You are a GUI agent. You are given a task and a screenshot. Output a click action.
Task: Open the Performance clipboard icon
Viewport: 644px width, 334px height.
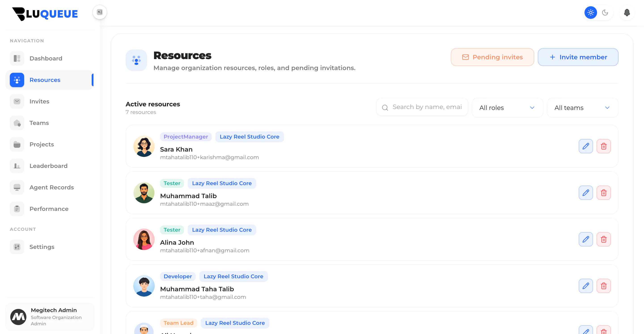click(17, 209)
